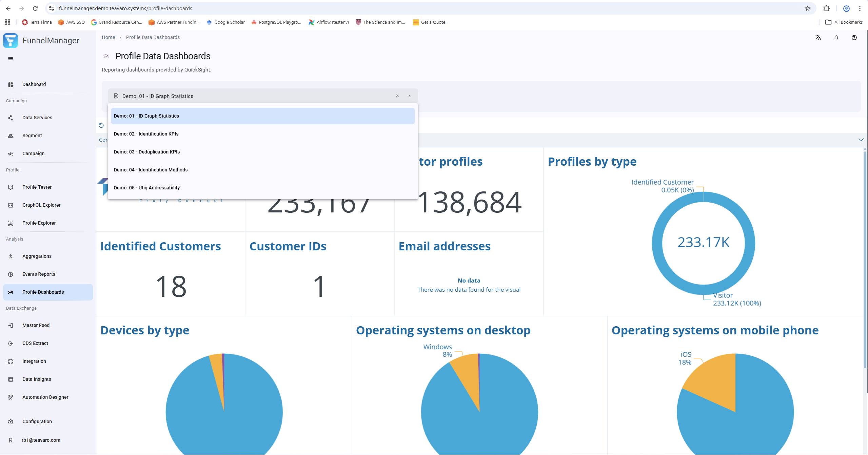
Task: Collapse the dashboard dropdown using its arrow
Action: 410,96
